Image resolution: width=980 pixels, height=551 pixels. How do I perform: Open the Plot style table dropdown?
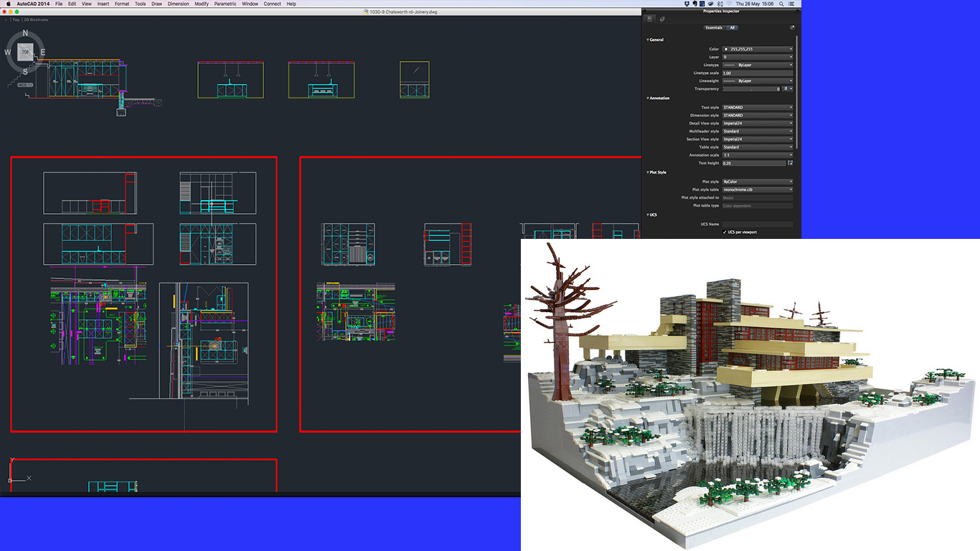coord(758,190)
